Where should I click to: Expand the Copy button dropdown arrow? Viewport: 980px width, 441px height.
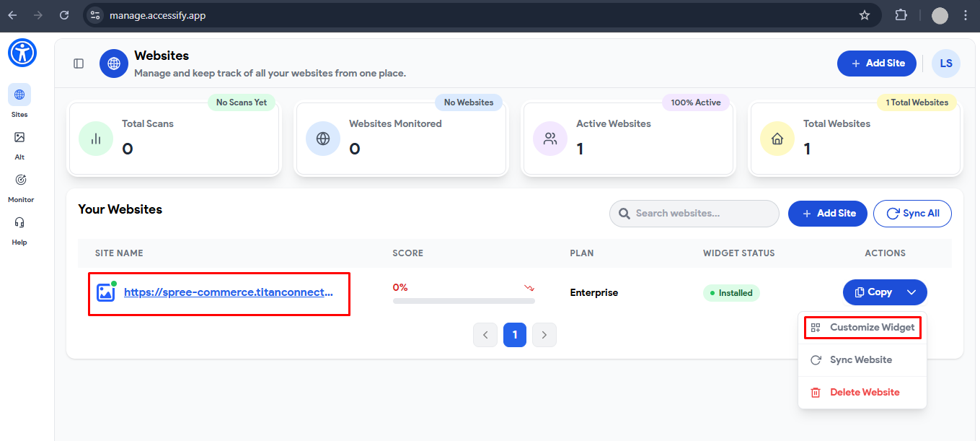click(x=911, y=292)
